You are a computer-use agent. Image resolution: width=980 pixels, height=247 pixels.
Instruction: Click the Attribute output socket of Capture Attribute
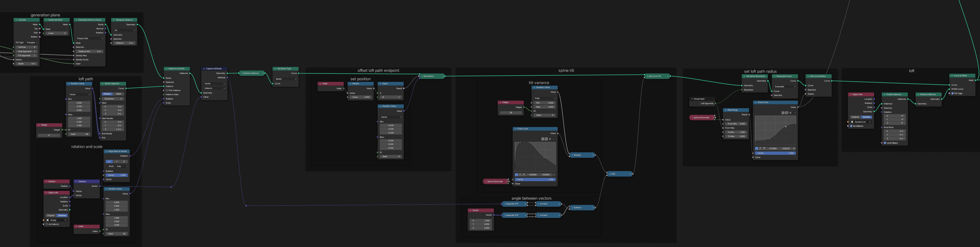[x=227, y=78]
